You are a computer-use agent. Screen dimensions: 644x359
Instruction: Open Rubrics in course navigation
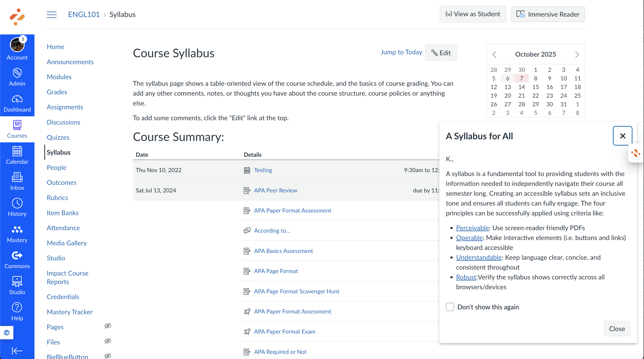pyautogui.click(x=57, y=198)
